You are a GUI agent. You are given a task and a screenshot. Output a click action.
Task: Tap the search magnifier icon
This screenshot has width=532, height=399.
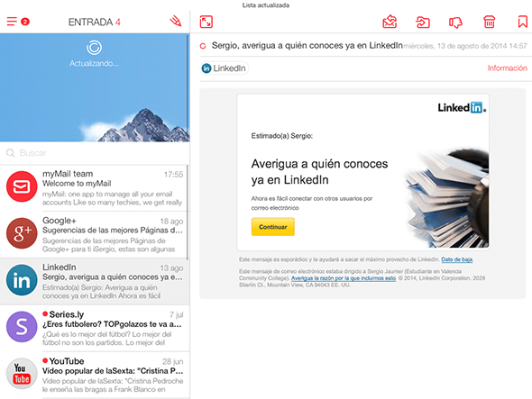click(11, 153)
